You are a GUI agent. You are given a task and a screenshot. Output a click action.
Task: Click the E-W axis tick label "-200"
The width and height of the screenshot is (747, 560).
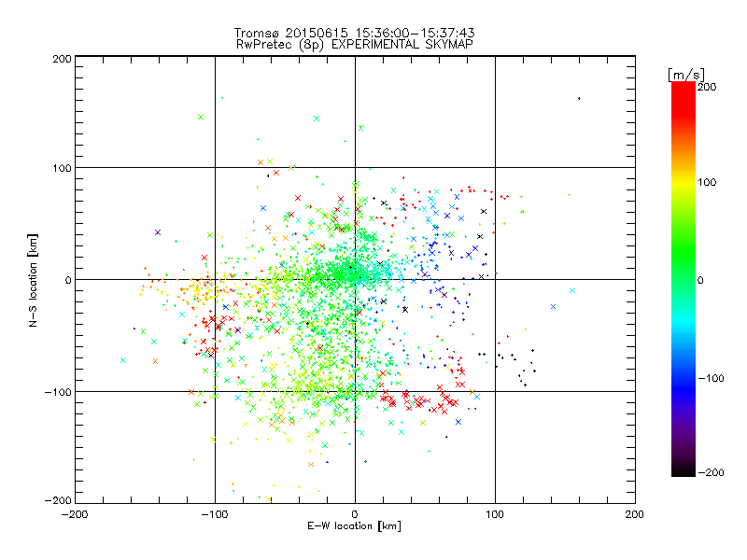tap(75, 514)
